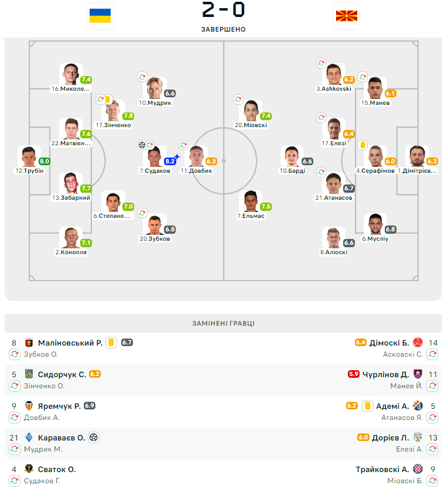This screenshot has width=448, height=492.
Task: Open the Чурлінов Д. substitute link
Action: 385,374
